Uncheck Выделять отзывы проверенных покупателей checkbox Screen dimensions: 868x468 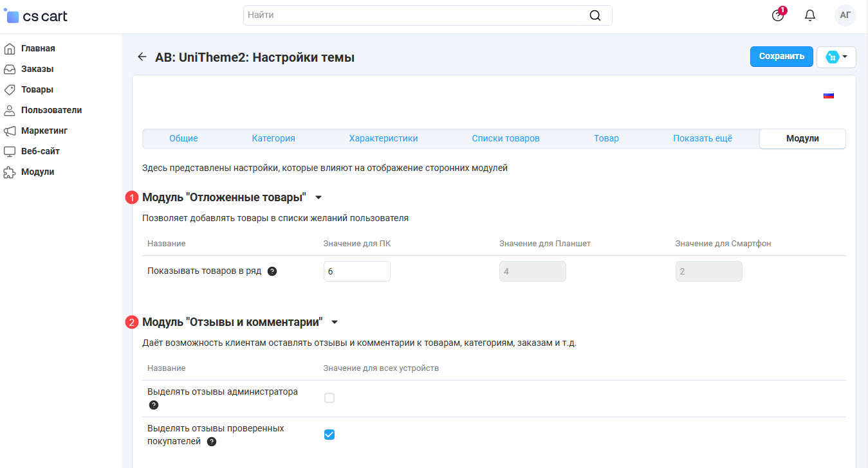pyautogui.click(x=329, y=435)
